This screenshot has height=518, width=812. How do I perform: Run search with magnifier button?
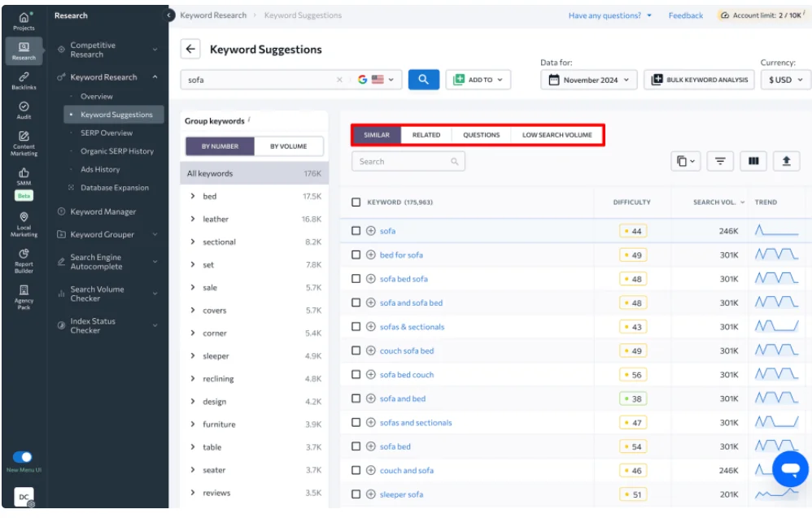click(424, 80)
